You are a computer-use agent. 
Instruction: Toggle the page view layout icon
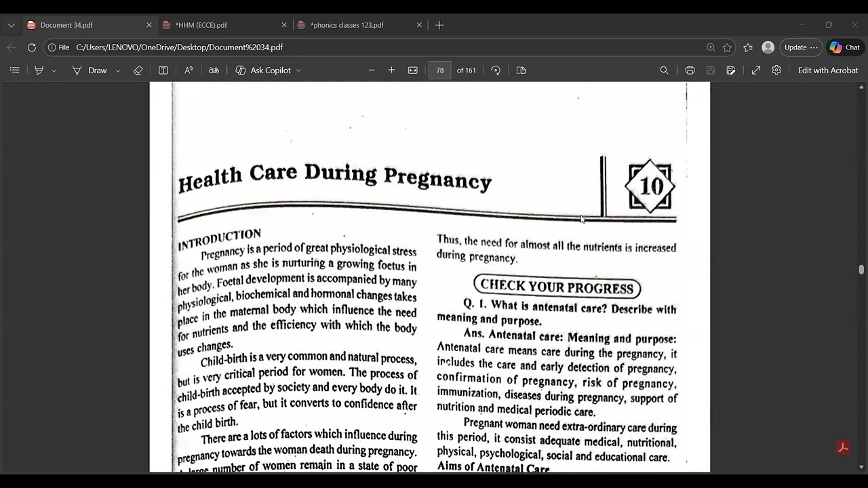point(521,70)
